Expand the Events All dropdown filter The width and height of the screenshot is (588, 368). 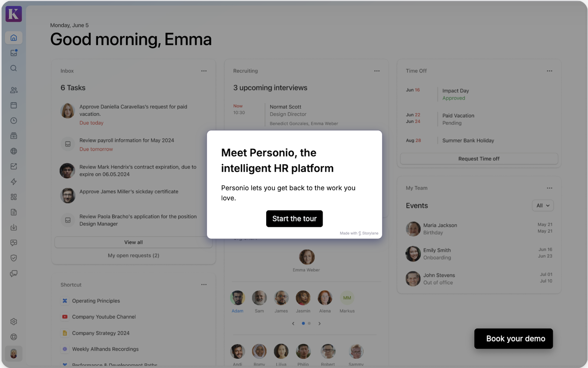point(543,205)
